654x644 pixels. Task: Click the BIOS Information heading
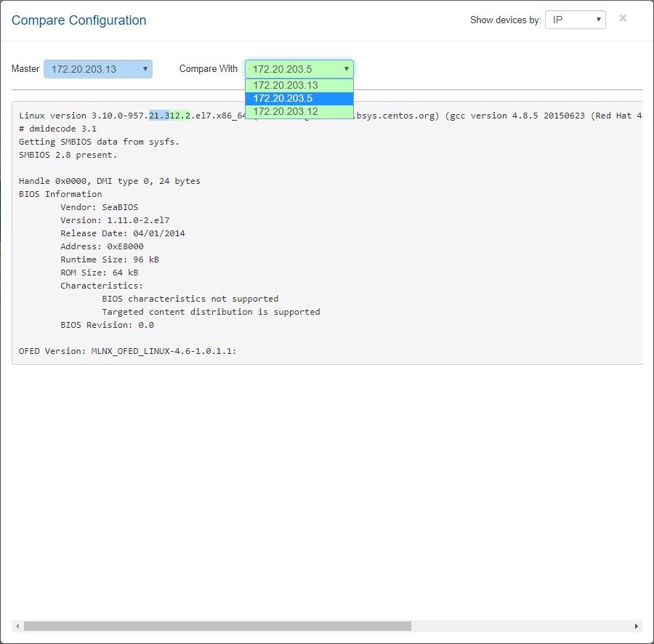60,194
